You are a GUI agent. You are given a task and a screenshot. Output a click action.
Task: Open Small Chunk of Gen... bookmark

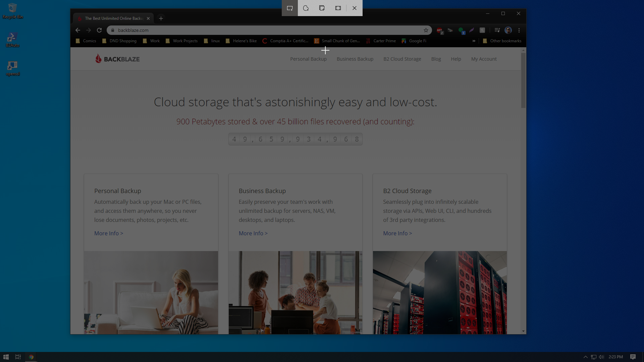pos(337,41)
